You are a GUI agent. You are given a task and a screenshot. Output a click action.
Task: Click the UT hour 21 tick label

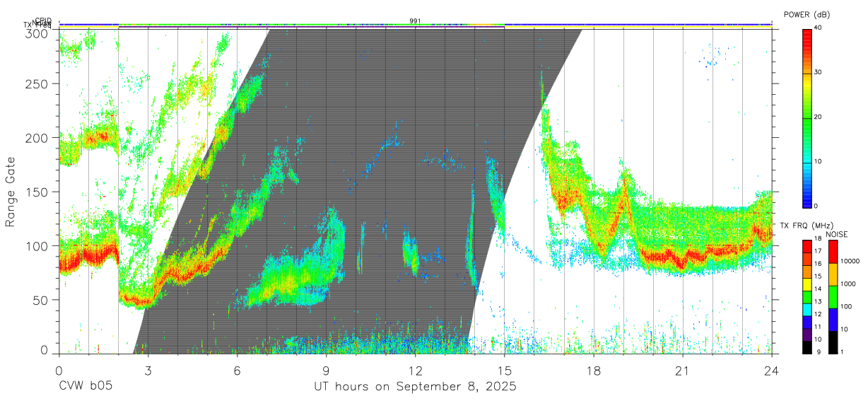click(682, 370)
